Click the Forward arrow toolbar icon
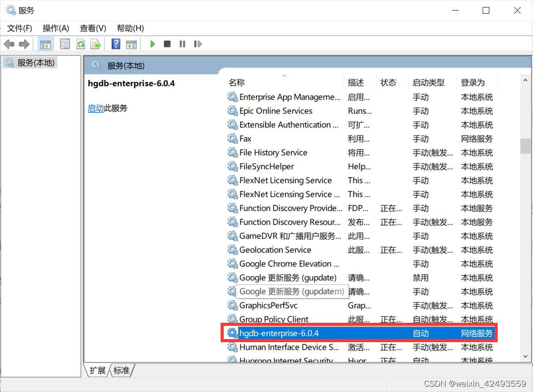The width and height of the screenshot is (533, 392). coord(24,44)
